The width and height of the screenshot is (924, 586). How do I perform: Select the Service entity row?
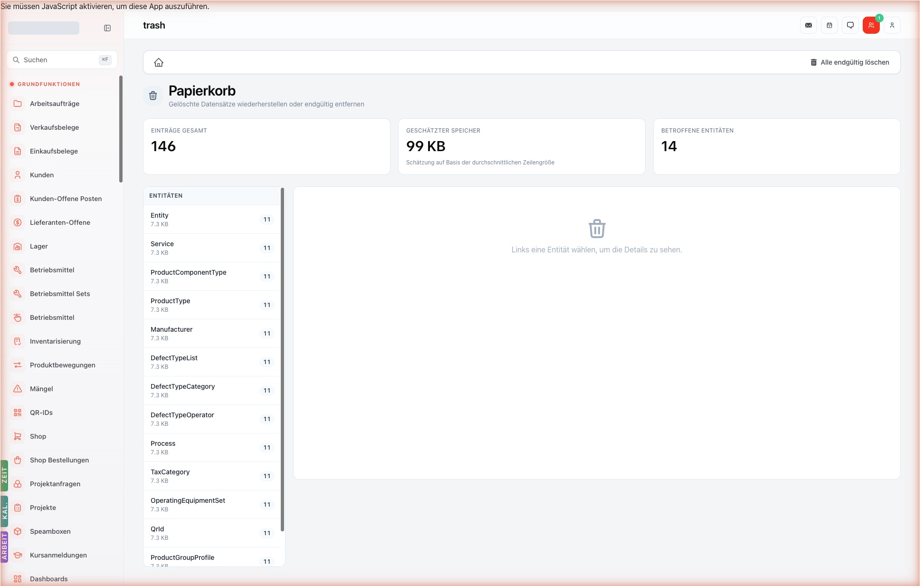coord(212,248)
